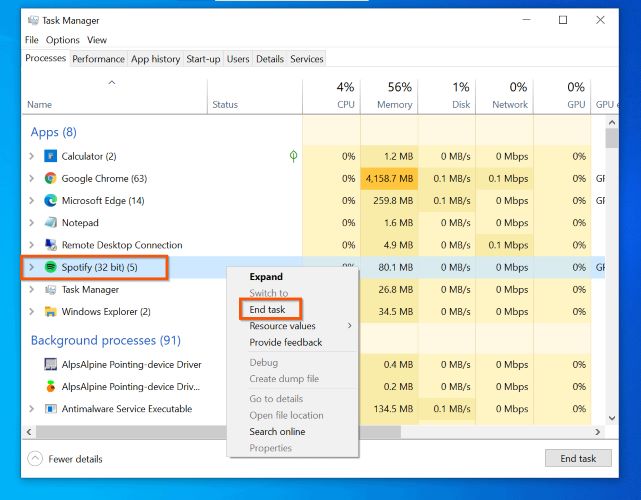This screenshot has height=500, width=641.
Task: Click the Apps (8) group heading
Action: (x=54, y=132)
